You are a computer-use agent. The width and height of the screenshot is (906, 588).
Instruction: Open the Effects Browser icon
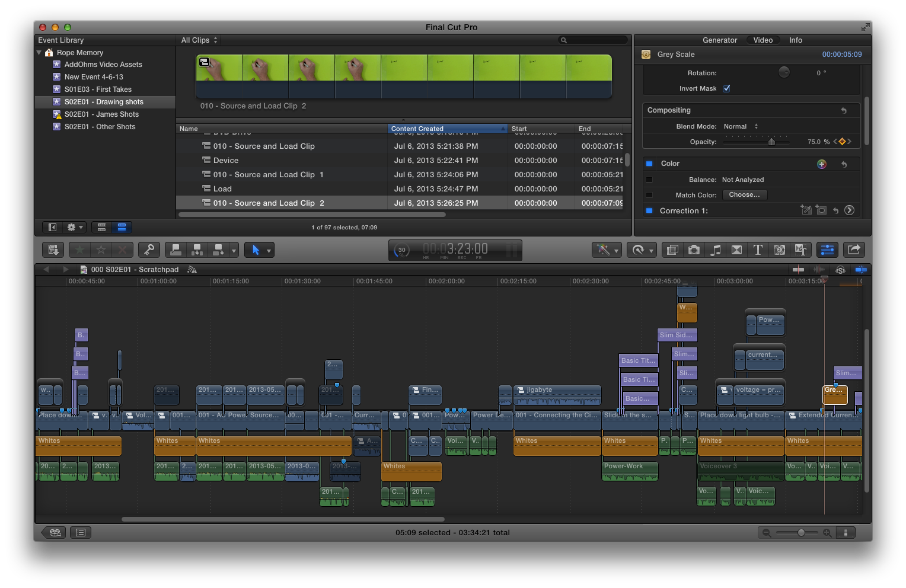tap(672, 250)
